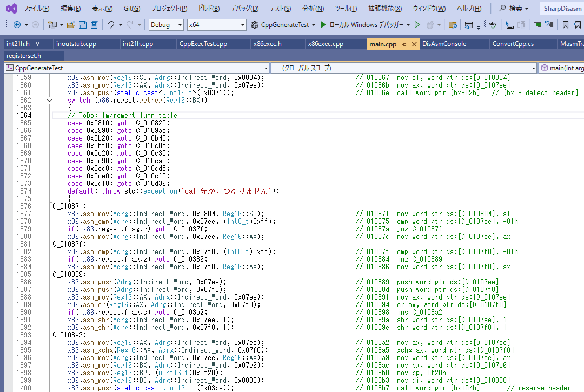Screen dimensions: 584x392
Task: Open the ウィンドウ(W) menu
Action: (x=429, y=8)
